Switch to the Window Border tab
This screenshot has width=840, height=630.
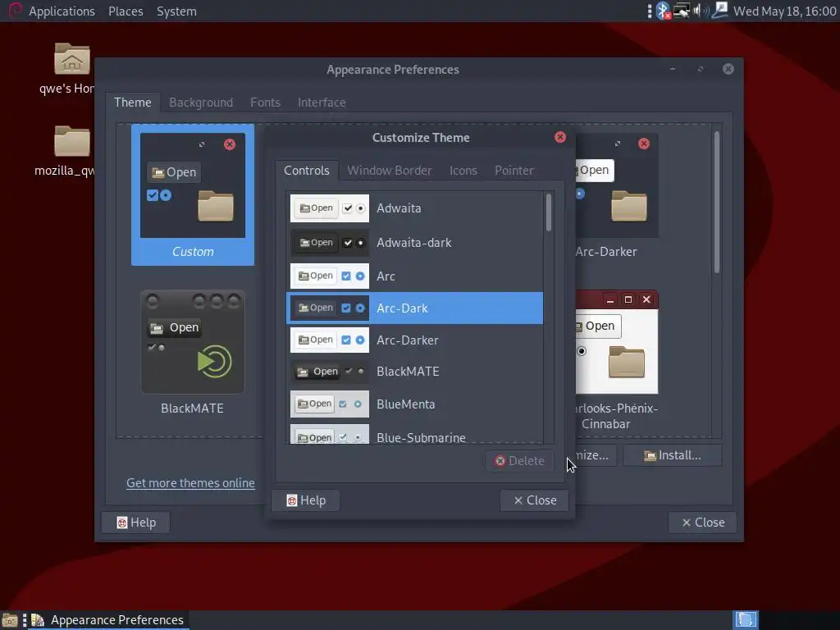[390, 171]
